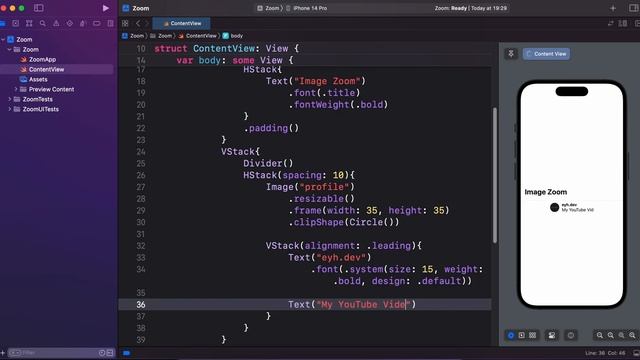640x360 pixels.
Task: Click the Zoom window title
Action: pyautogui.click(x=141, y=8)
